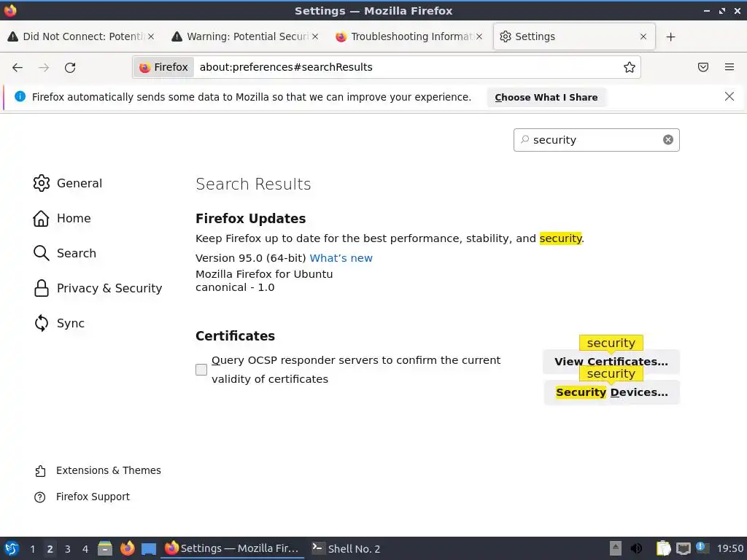Close the Warning: Potential Security tab
The width and height of the screenshot is (747, 560).
[315, 36]
